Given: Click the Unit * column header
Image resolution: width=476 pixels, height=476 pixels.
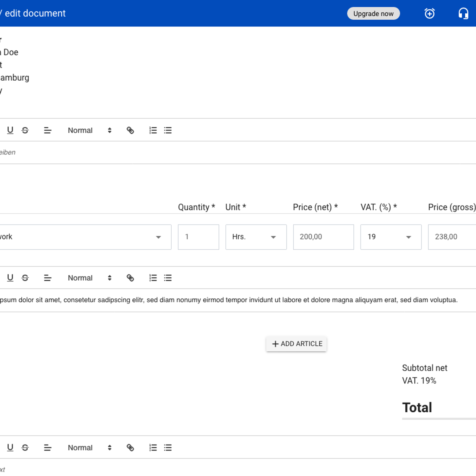Looking at the screenshot, I should click(236, 207).
